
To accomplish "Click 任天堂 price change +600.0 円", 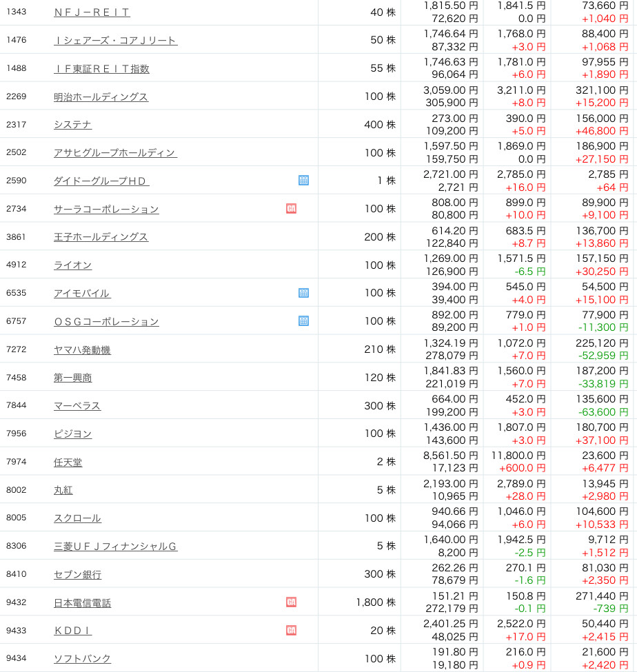I will point(523,468).
